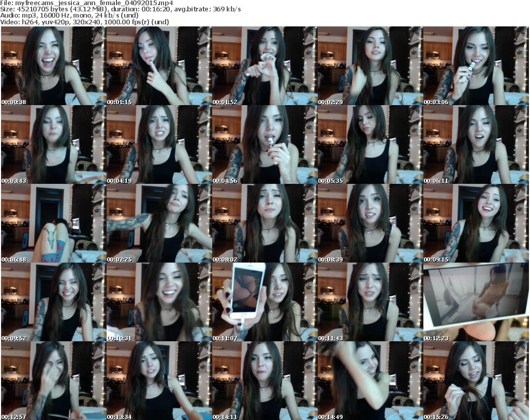Screen dimensions: 530x420
Task: Click the Audio mp3 info line
Action: pos(69,16)
